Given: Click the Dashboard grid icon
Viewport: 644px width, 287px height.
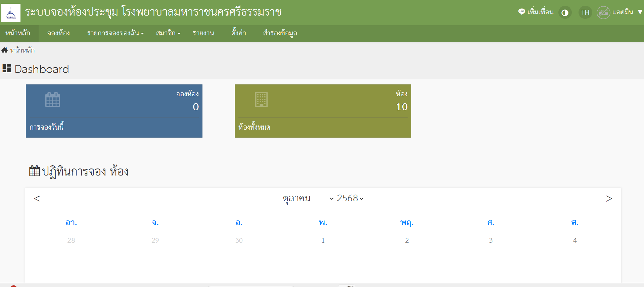Looking at the screenshot, I should [x=7, y=68].
